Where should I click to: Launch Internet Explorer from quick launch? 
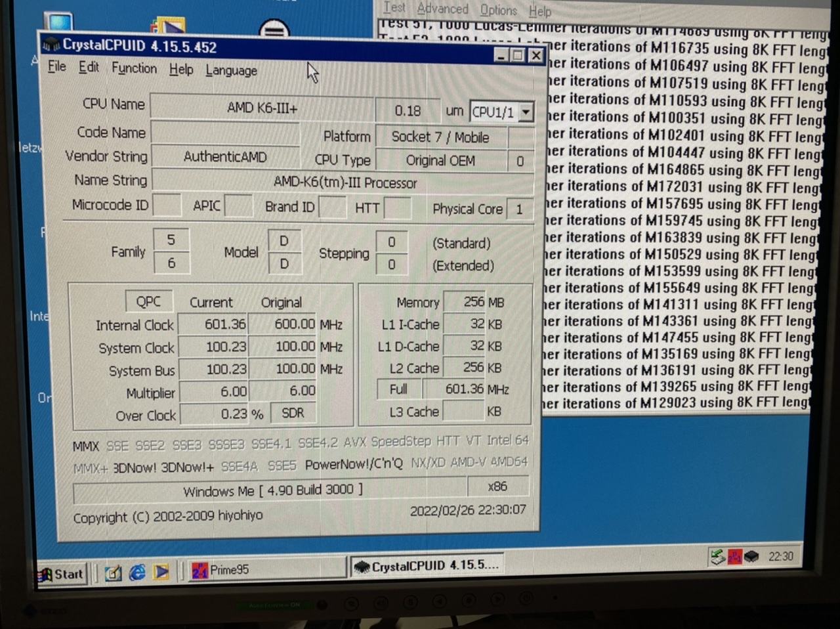(x=137, y=573)
